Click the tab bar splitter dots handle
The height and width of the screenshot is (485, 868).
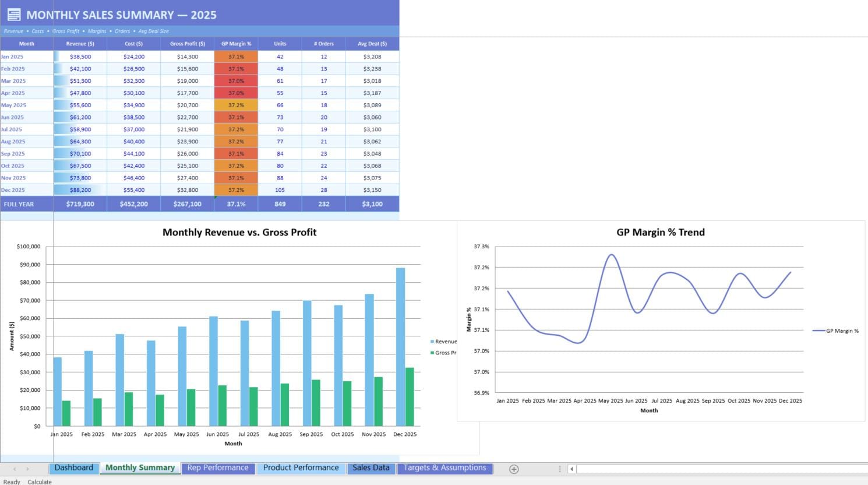pyautogui.click(x=560, y=469)
